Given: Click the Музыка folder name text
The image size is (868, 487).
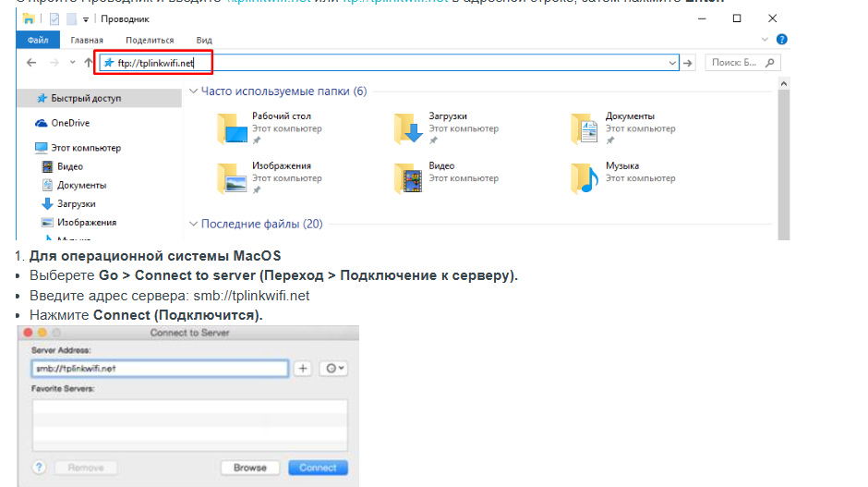Looking at the screenshot, I should pos(622,165).
